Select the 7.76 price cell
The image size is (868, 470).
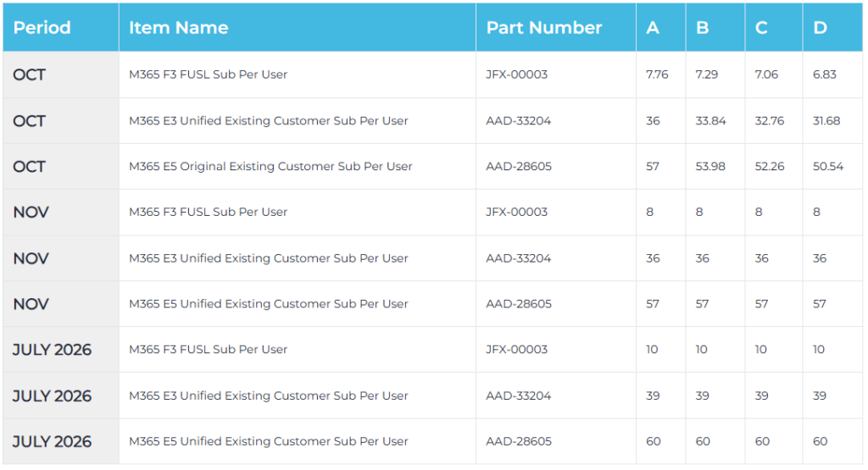click(656, 75)
